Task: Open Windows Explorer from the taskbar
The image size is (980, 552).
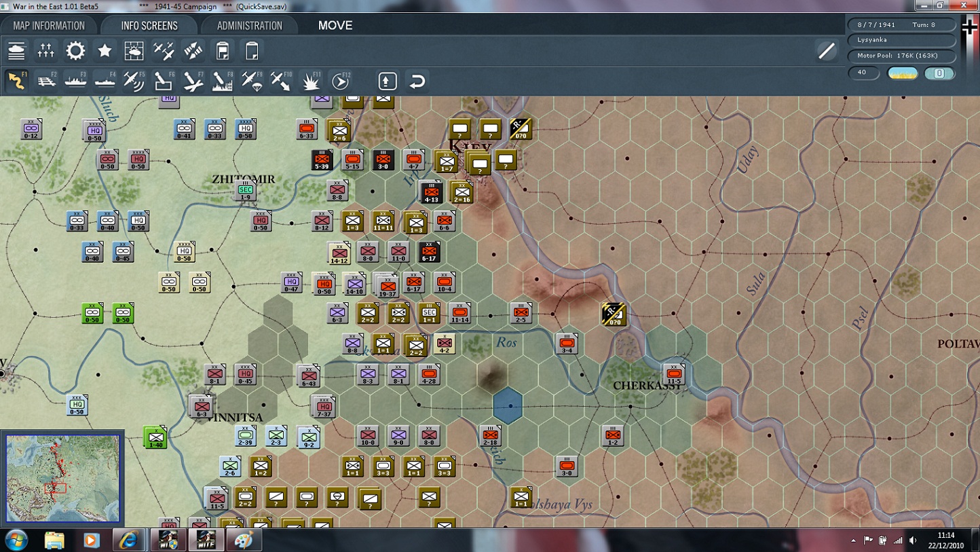Action: pyautogui.click(x=54, y=540)
